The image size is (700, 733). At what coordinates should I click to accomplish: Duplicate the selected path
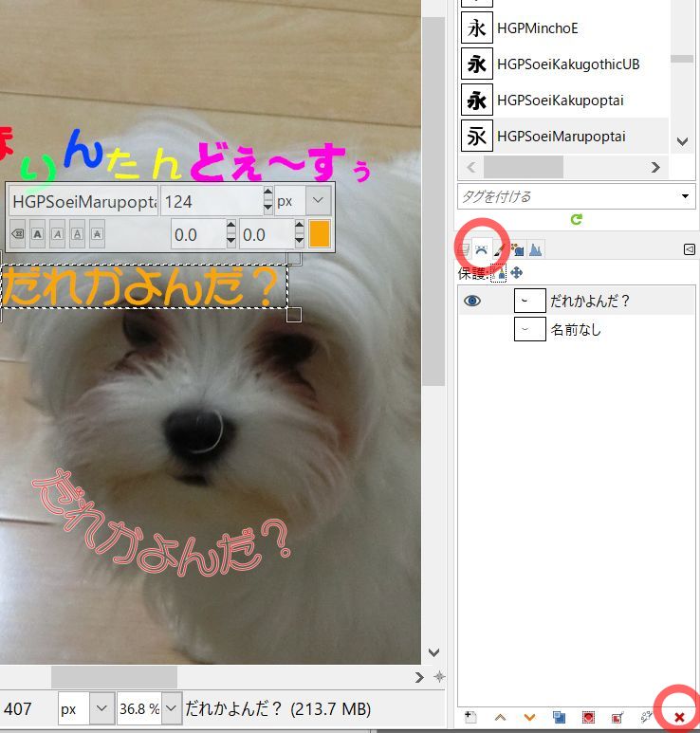[x=559, y=717]
